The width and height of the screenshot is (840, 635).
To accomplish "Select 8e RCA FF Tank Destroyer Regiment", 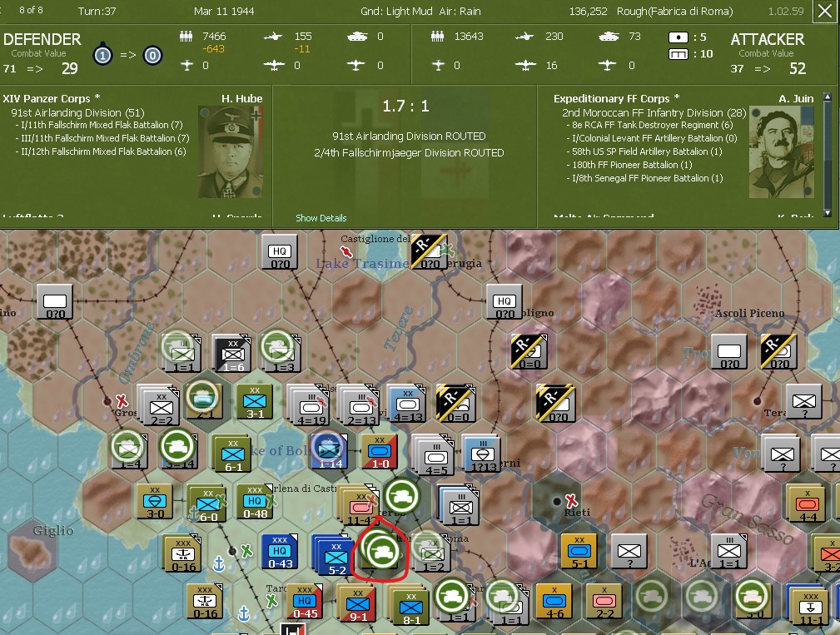I will click(649, 125).
